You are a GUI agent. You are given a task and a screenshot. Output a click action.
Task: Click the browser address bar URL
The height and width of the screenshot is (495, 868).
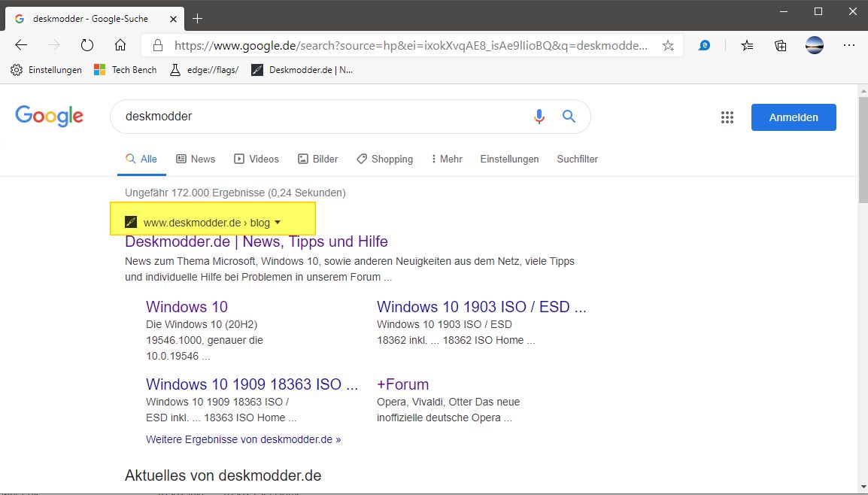tap(411, 45)
